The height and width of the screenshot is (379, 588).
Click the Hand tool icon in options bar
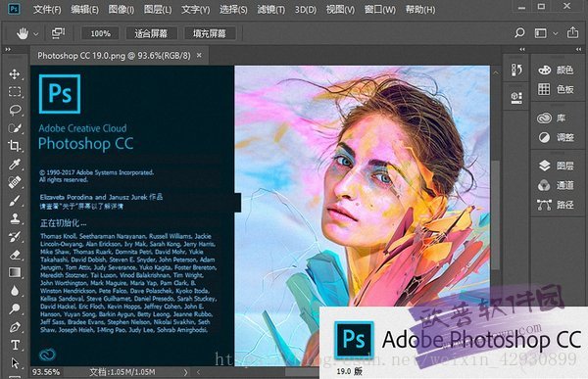pos(23,33)
